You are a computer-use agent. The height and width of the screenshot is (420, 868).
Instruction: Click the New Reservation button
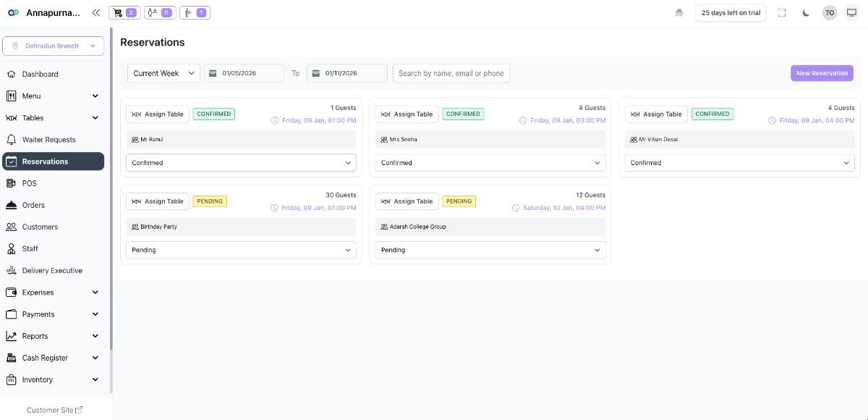[x=822, y=72]
